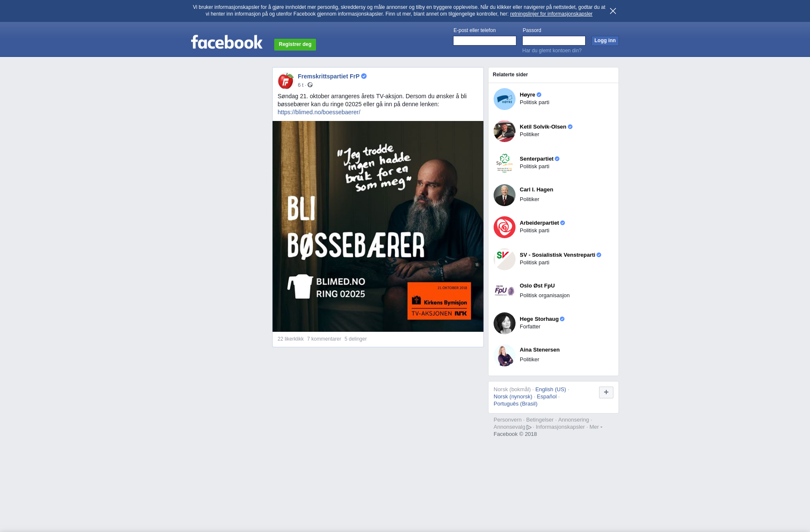Open the 7 kommentarer link
Viewport: 810px width, 532px height.
324,339
